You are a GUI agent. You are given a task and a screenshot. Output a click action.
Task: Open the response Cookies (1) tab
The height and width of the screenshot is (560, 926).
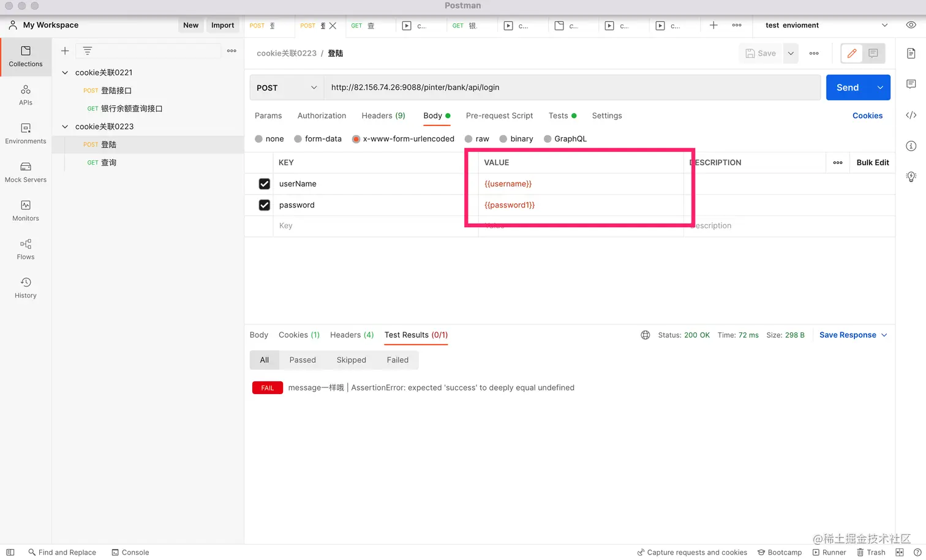click(x=299, y=335)
